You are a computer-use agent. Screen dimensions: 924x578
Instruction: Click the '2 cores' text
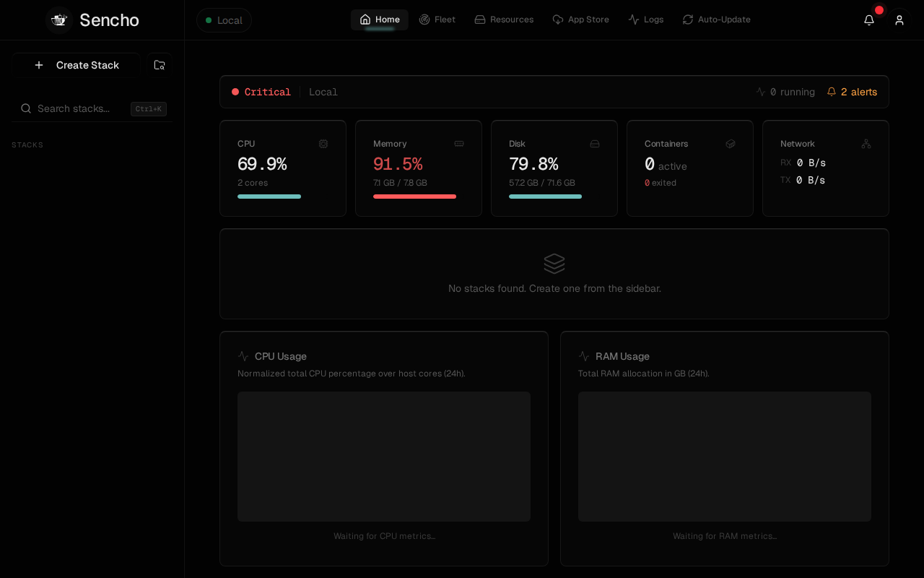(253, 183)
